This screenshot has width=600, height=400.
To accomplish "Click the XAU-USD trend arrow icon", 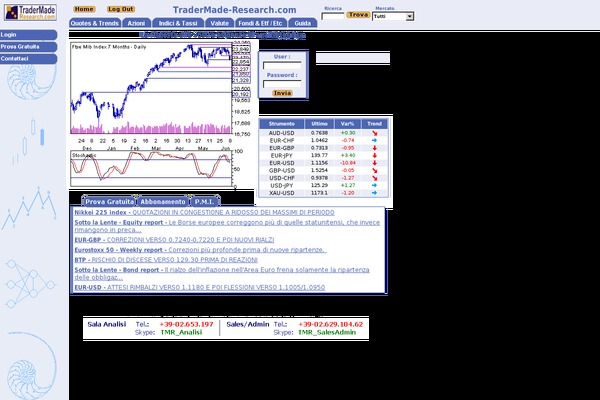I will coord(375,193).
